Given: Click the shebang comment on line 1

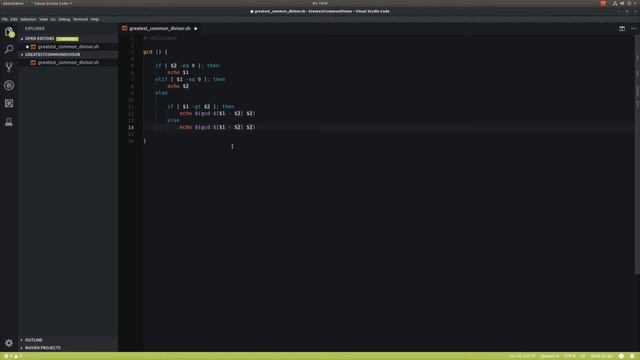Looking at the screenshot, I should (160, 38).
